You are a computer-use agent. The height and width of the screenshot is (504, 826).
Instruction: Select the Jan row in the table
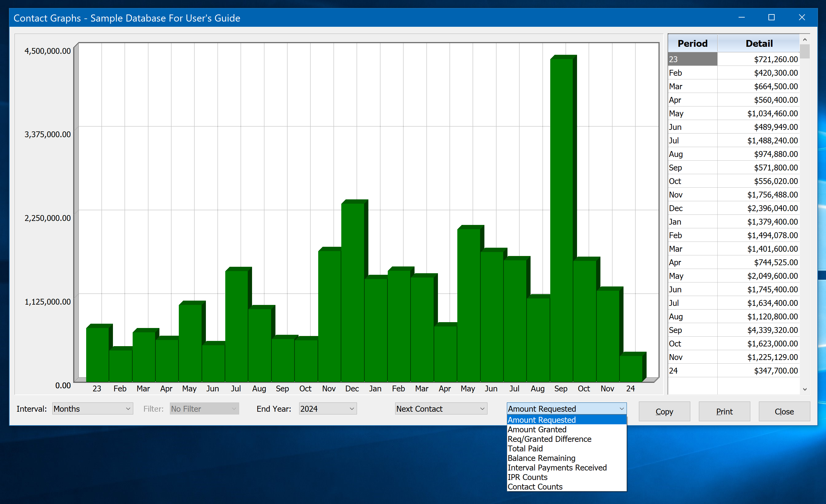(734, 222)
